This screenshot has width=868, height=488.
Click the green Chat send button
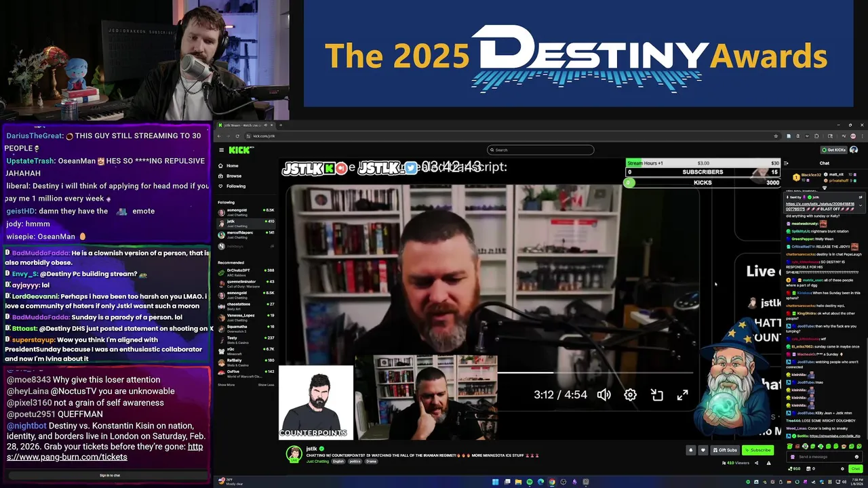(856, 468)
